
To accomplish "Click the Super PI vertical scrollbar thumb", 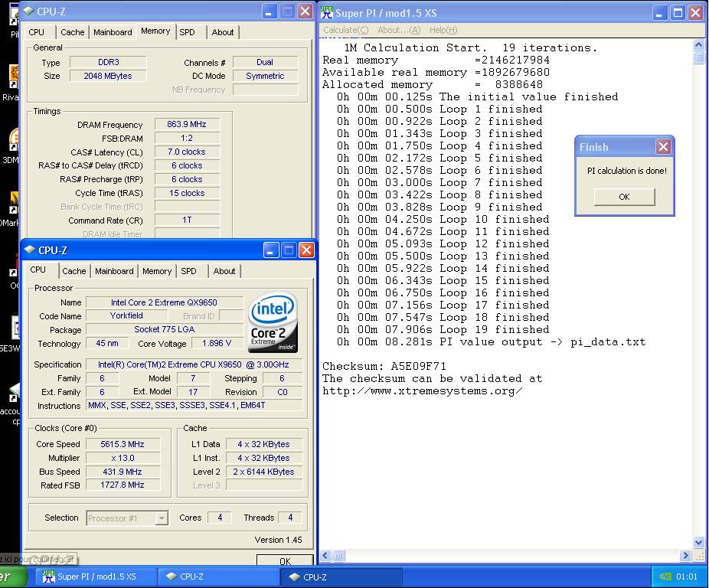I will click(x=698, y=57).
